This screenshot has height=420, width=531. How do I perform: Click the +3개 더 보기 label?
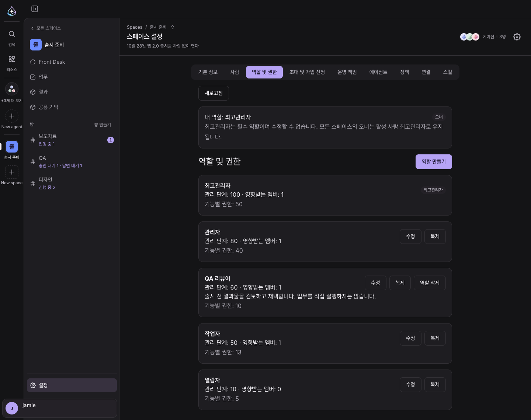click(12, 101)
